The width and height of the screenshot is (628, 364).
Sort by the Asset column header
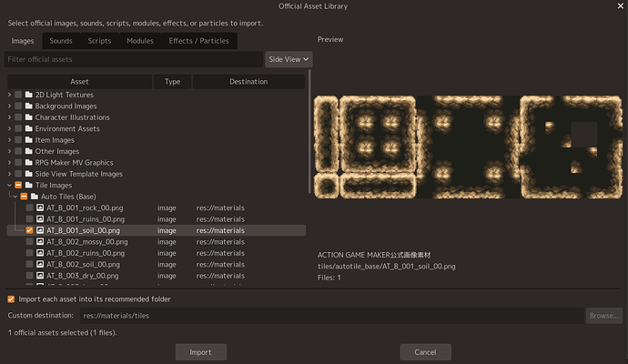[x=79, y=82]
